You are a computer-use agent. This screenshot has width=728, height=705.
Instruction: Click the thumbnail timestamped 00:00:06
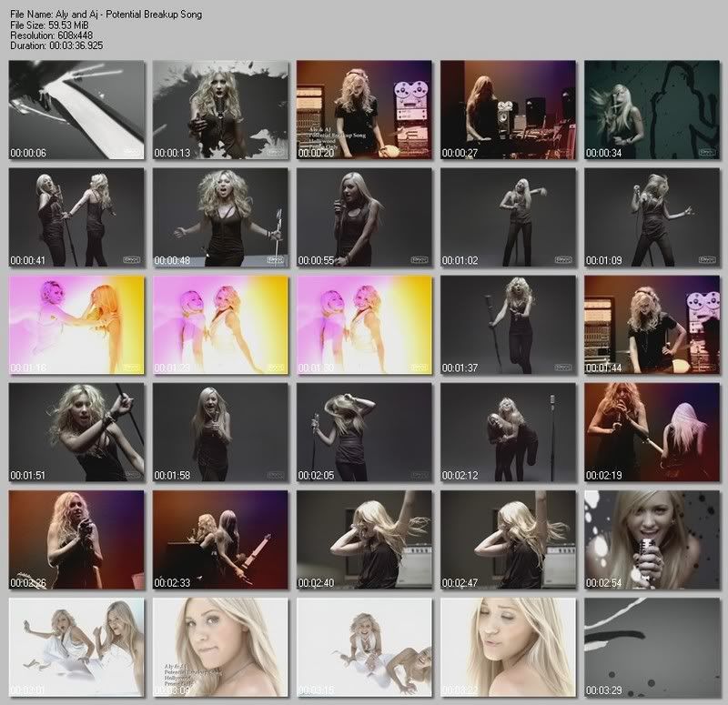tap(76, 110)
